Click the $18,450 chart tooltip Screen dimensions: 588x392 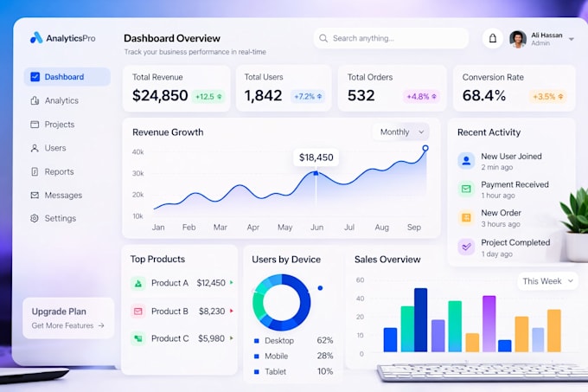316,157
